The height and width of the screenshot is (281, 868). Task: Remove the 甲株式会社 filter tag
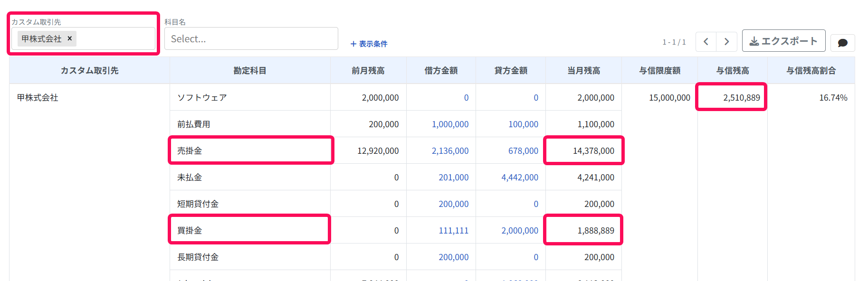(x=70, y=38)
